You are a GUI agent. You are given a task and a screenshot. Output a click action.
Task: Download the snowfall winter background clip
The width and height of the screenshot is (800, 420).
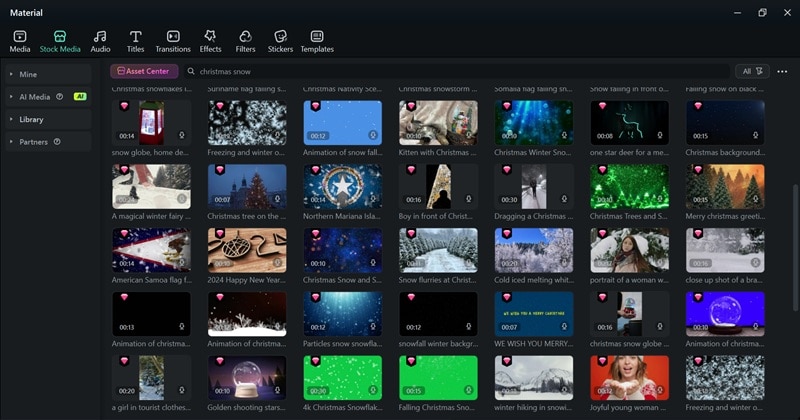(x=468, y=327)
